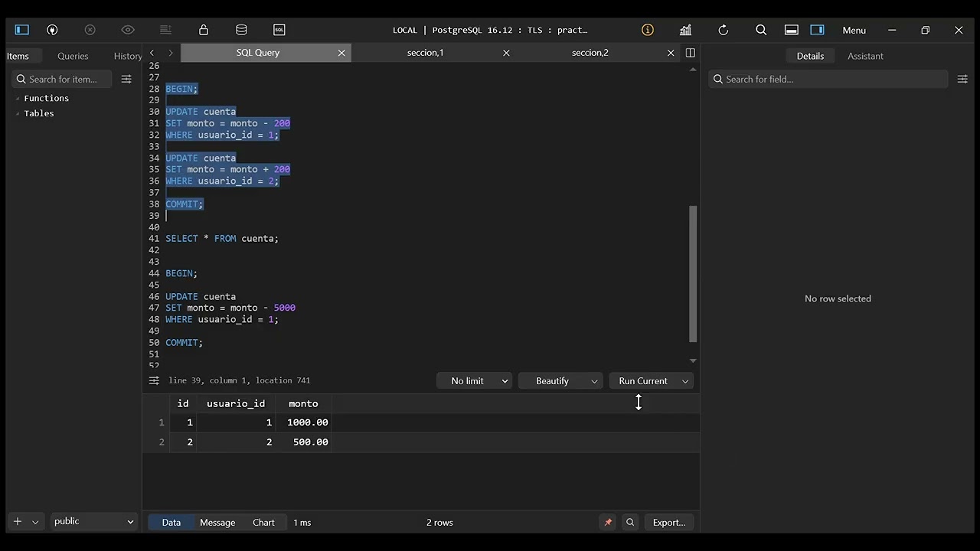
Task: Click the connection plug icon
Action: coord(52,30)
